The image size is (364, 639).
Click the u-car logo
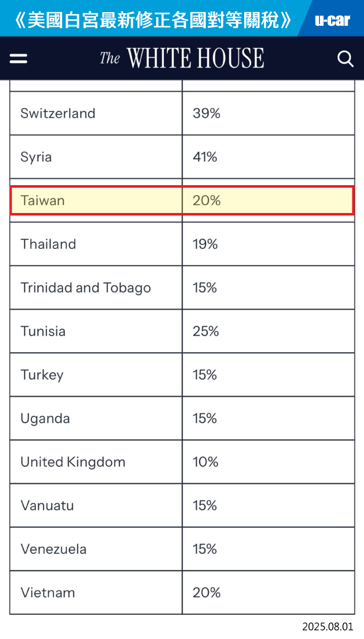point(332,20)
